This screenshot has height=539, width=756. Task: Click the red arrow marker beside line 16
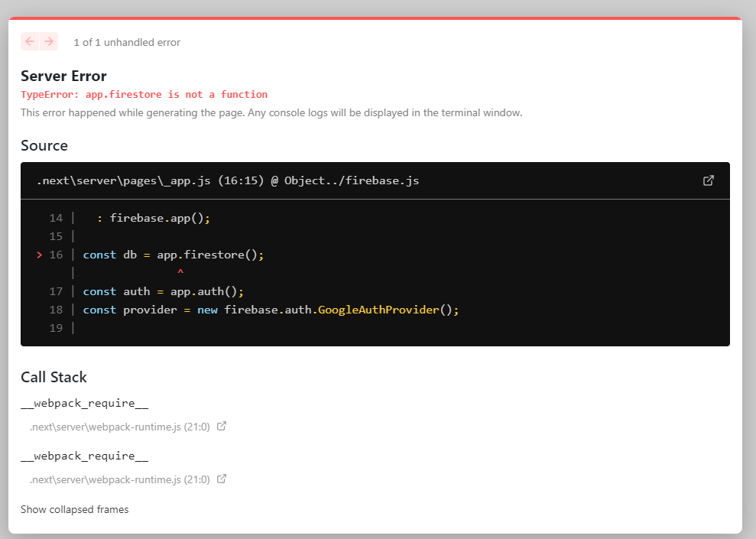pyautogui.click(x=39, y=255)
